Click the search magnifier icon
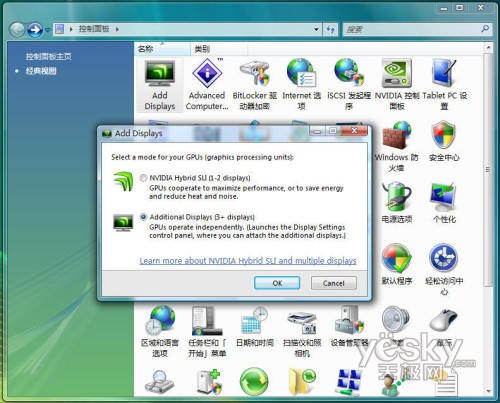This screenshot has height=403, width=500. [485, 29]
